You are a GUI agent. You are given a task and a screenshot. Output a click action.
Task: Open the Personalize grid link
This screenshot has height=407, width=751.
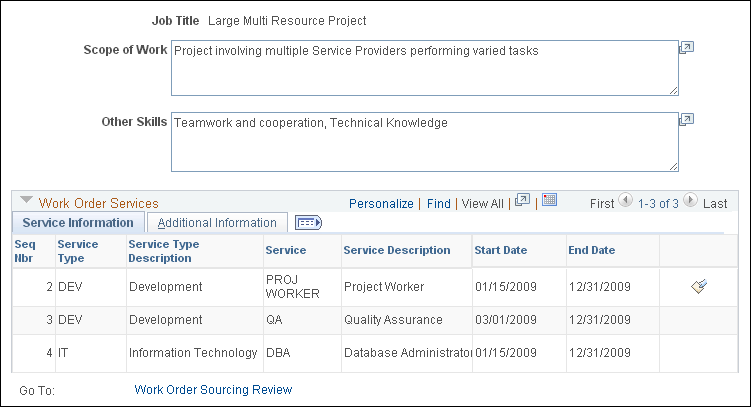coord(381,203)
